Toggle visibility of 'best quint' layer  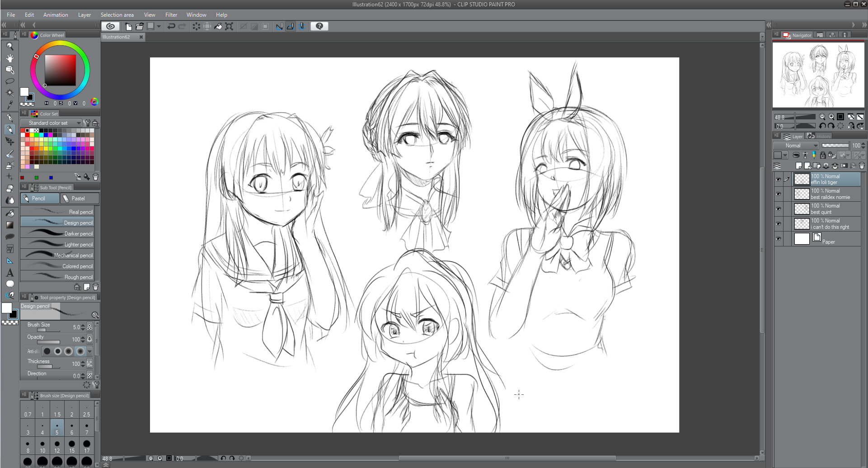[778, 209]
